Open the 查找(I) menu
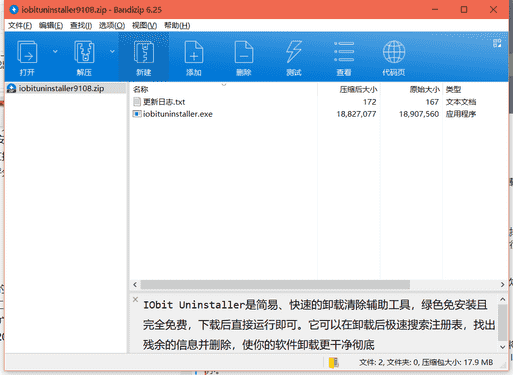This screenshot has width=513, height=375. point(81,26)
